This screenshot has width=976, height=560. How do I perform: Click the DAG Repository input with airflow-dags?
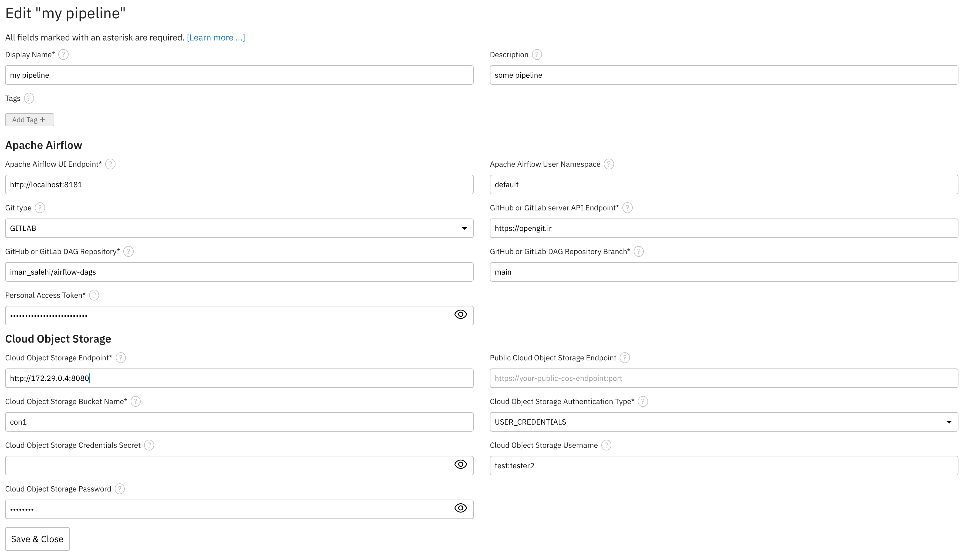[x=239, y=272]
